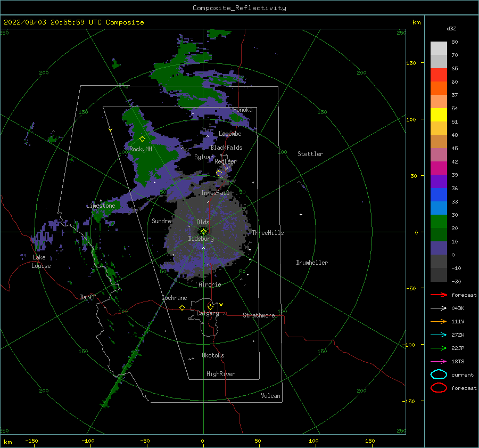This screenshot has width=479, height=448.
Task: Click the yellow diamond marker below RedDeer
Action: pos(219,173)
